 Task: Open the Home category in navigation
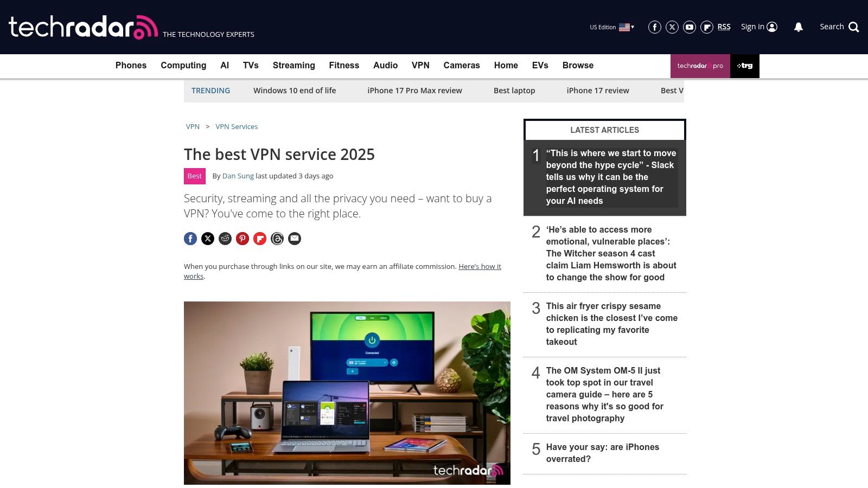point(506,66)
